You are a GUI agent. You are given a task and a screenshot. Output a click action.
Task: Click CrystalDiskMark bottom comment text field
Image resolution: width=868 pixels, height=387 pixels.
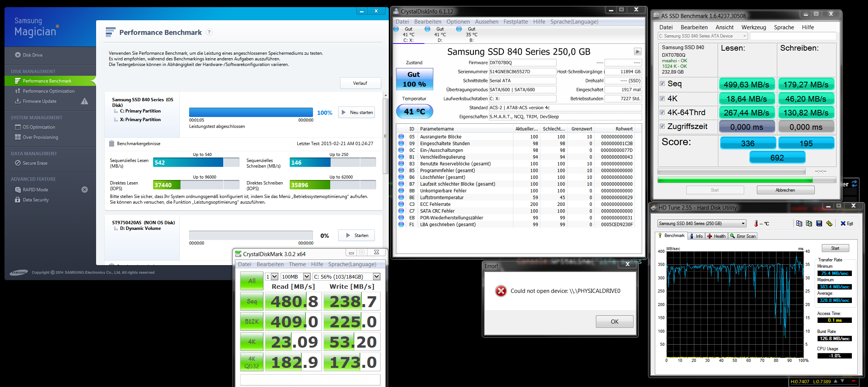click(310, 379)
